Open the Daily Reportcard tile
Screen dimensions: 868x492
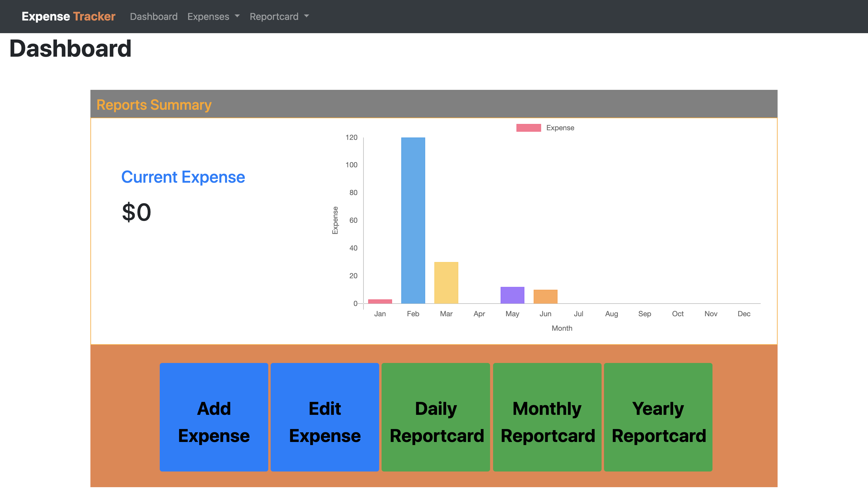(436, 417)
